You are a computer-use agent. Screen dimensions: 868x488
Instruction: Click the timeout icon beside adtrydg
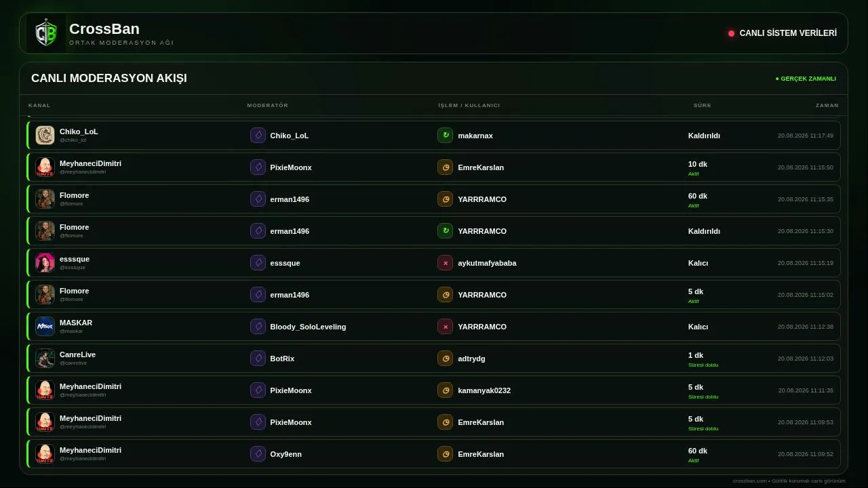tap(445, 359)
